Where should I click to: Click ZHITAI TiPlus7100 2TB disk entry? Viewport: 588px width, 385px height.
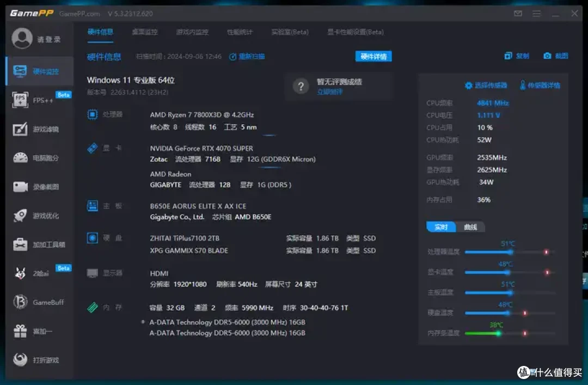tap(185, 239)
